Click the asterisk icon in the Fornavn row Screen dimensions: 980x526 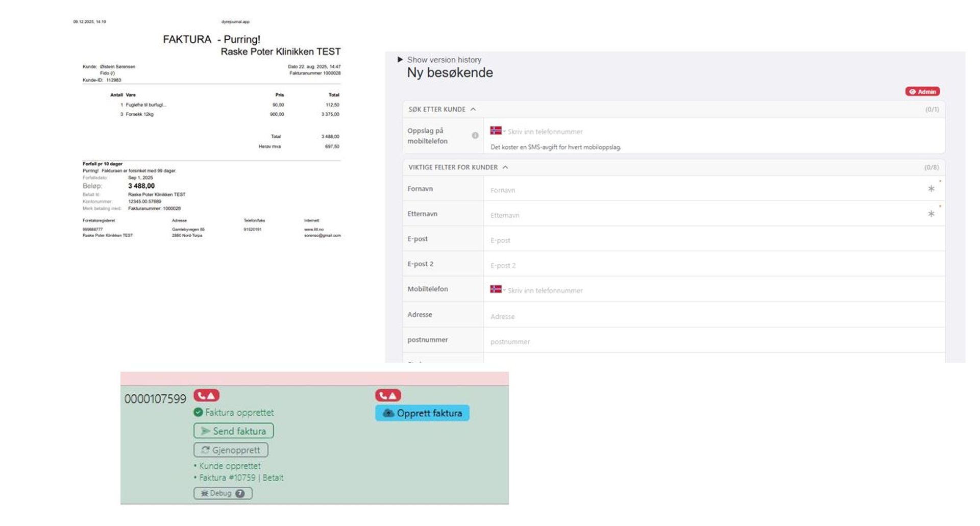point(931,189)
